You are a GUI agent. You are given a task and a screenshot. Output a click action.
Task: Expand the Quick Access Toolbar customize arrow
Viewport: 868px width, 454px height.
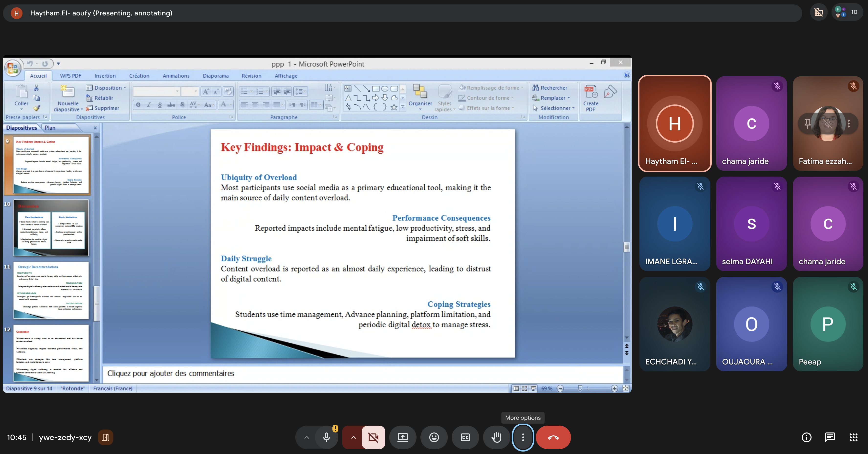point(58,63)
